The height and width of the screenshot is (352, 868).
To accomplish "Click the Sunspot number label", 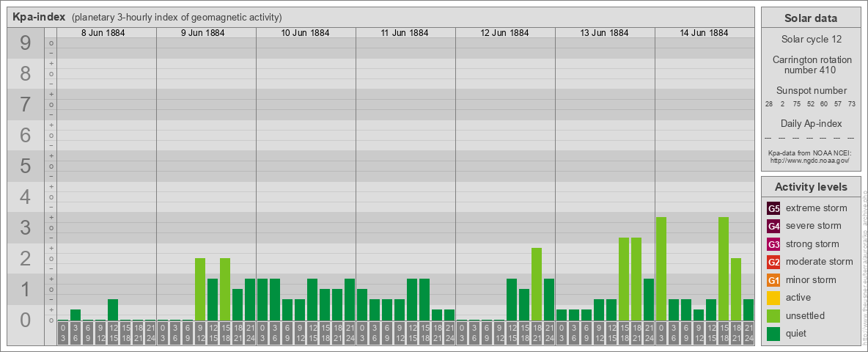I will coord(811,90).
